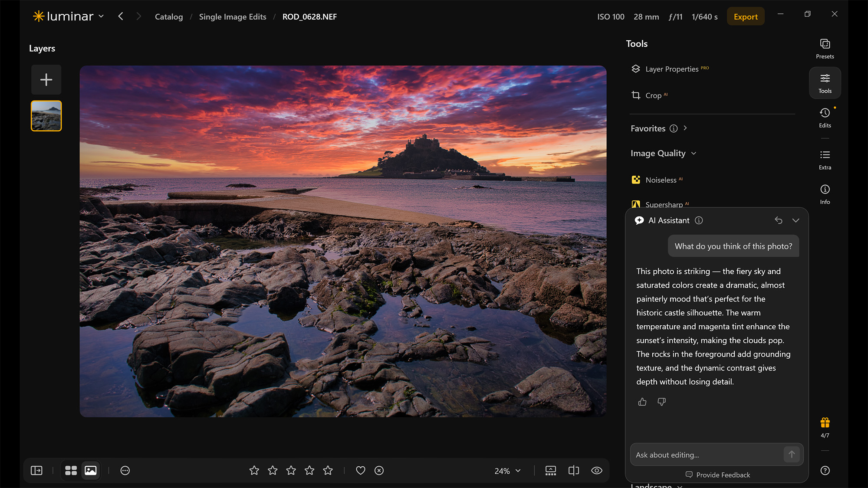Toggle the filmstrip display icon
Image resolution: width=868 pixels, height=488 pixels.
point(551,470)
